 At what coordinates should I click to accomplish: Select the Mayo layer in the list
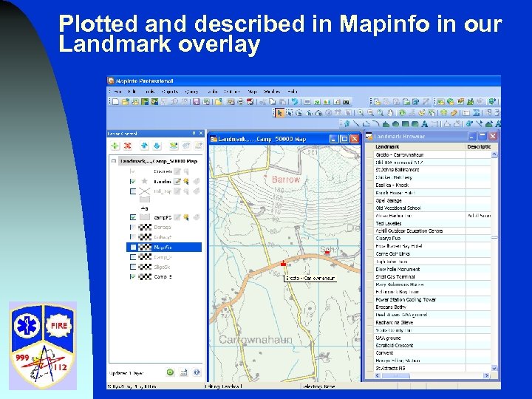pyautogui.click(x=163, y=247)
